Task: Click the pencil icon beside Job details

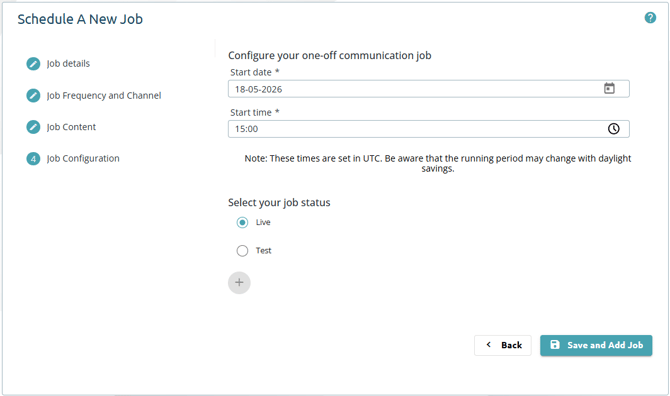Action: tap(33, 64)
